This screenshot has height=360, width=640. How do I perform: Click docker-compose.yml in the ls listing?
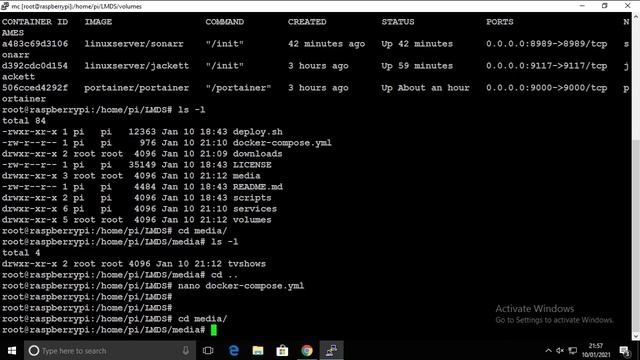[x=282, y=143]
